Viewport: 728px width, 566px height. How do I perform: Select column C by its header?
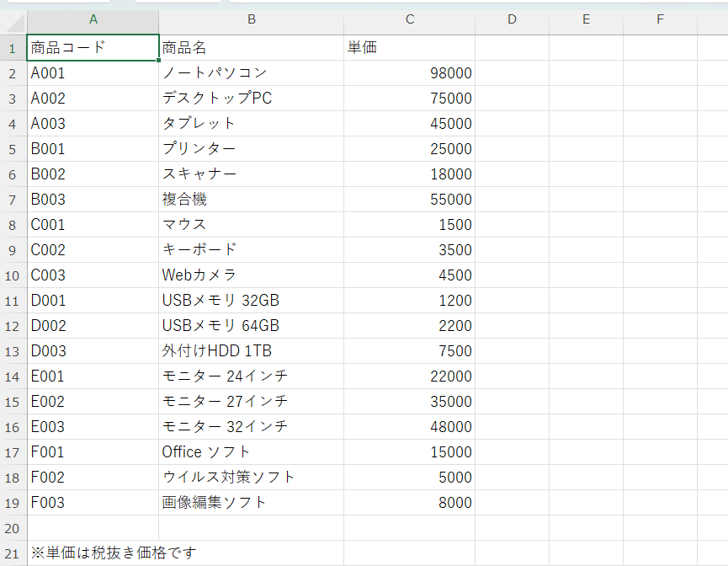point(409,19)
